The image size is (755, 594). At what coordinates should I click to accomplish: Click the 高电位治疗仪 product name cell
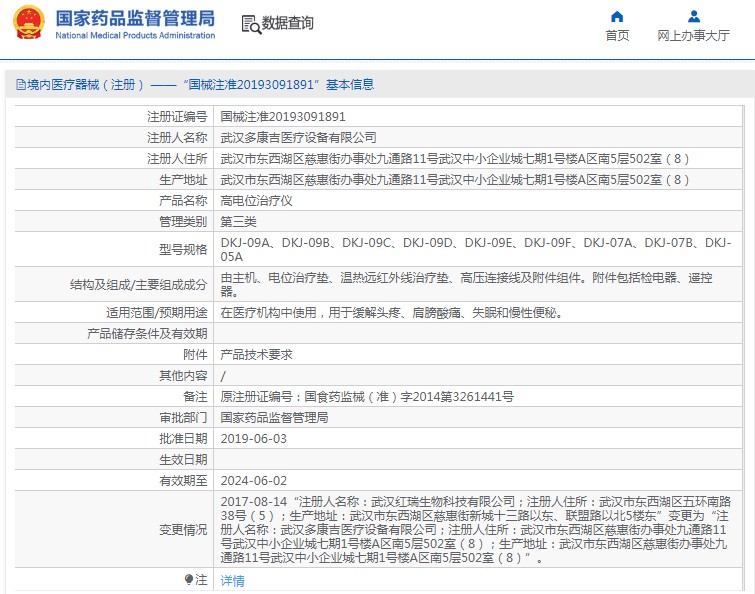click(x=256, y=200)
